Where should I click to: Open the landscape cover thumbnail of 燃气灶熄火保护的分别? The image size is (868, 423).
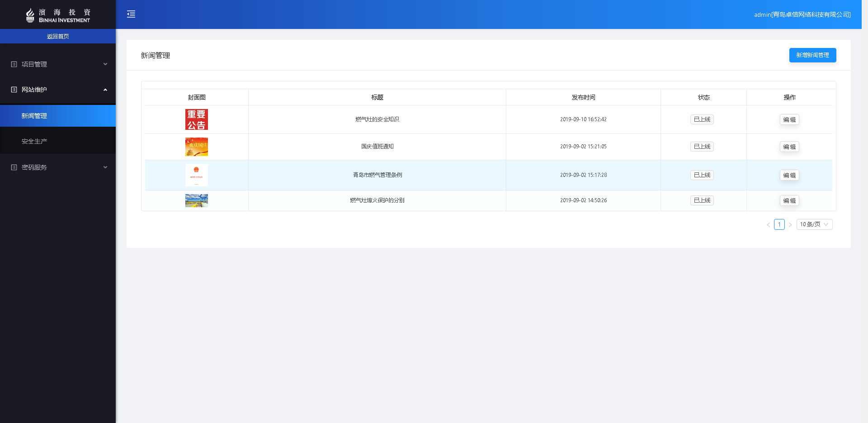click(x=197, y=200)
